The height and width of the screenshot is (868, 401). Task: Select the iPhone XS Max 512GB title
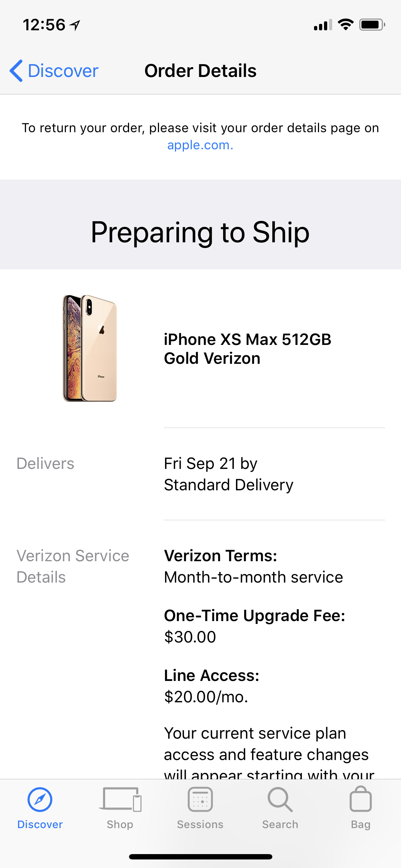tap(247, 349)
